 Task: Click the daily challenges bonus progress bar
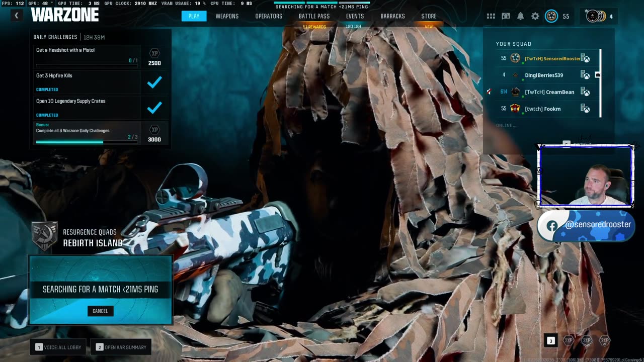86,142
